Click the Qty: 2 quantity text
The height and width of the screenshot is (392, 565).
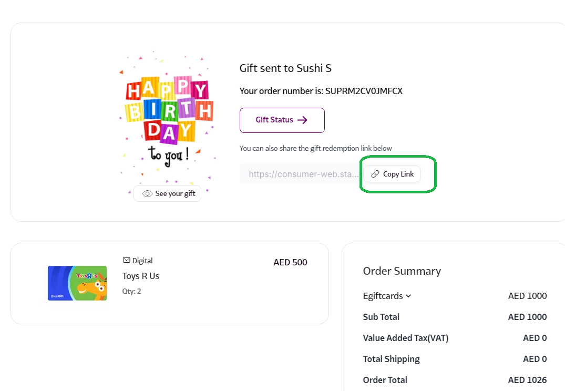(x=132, y=291)
